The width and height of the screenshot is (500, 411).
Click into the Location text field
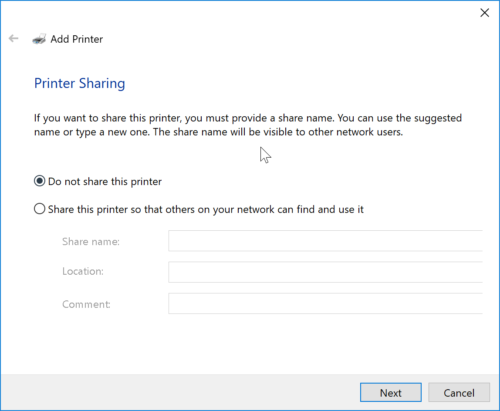(x=325, y=272)
